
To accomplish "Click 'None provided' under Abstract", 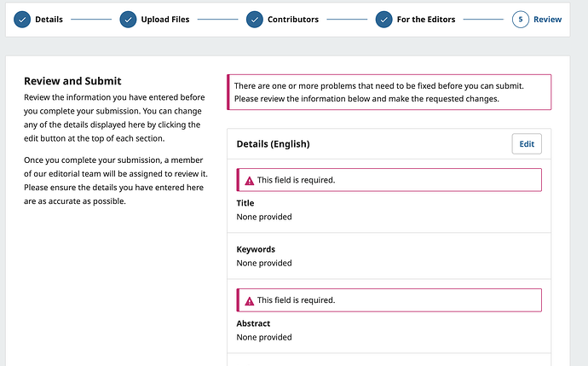I will (x=264, y=337).
